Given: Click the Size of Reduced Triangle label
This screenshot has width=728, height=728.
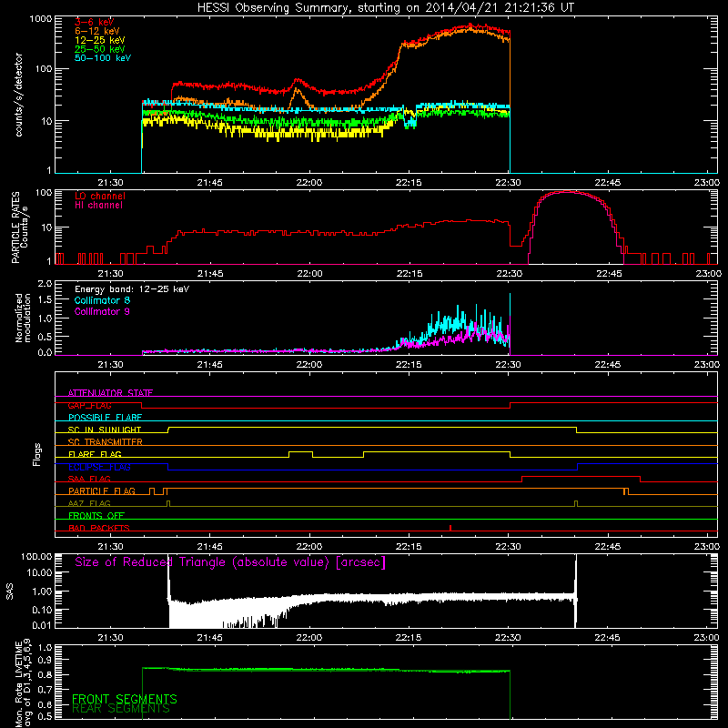Looking at the screenshot, I should (x=230, y=562).
